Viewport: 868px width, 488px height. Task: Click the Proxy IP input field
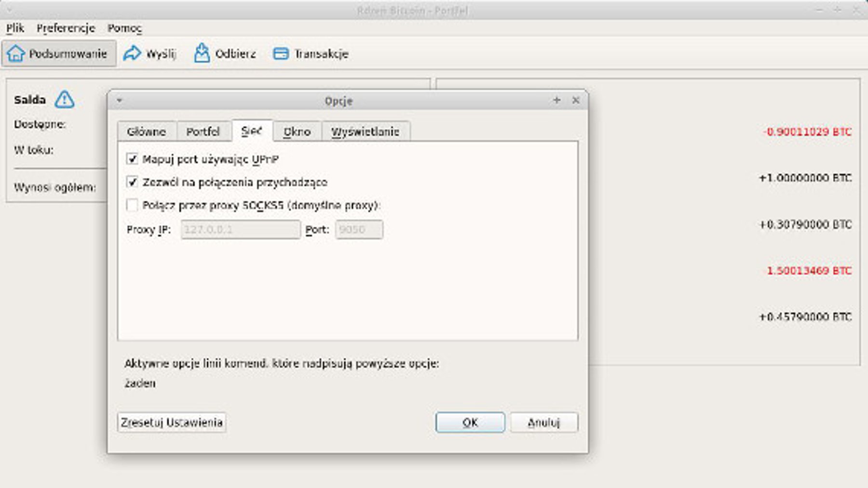(x=241, y=230)
